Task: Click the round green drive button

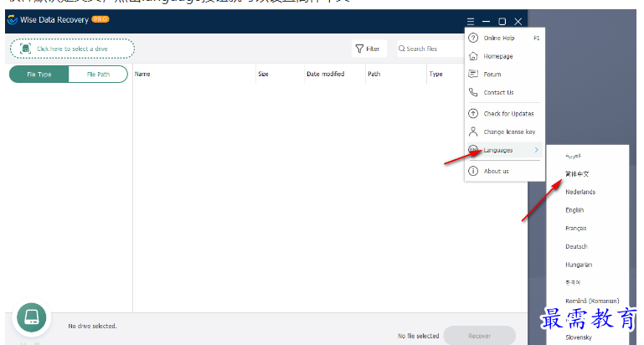Action: (x=32, y=317)
